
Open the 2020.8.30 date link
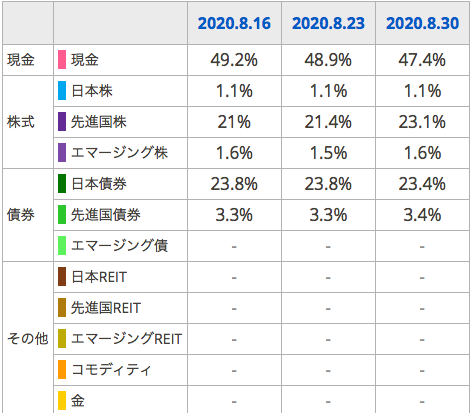coord(422,24)
